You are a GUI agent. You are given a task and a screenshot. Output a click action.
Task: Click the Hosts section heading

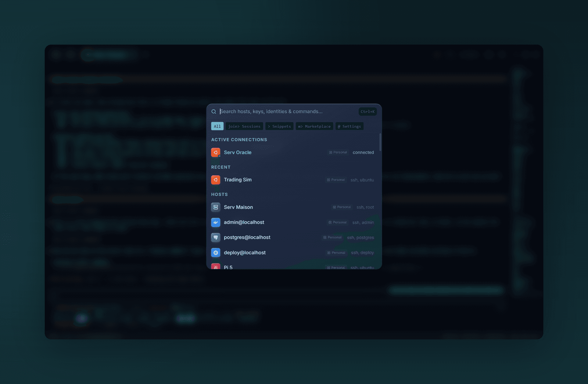click(219, 194)
